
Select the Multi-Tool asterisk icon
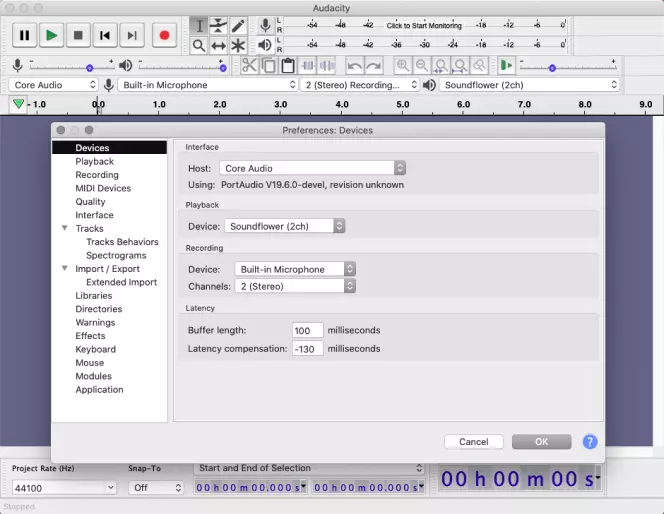pos(238,45)
